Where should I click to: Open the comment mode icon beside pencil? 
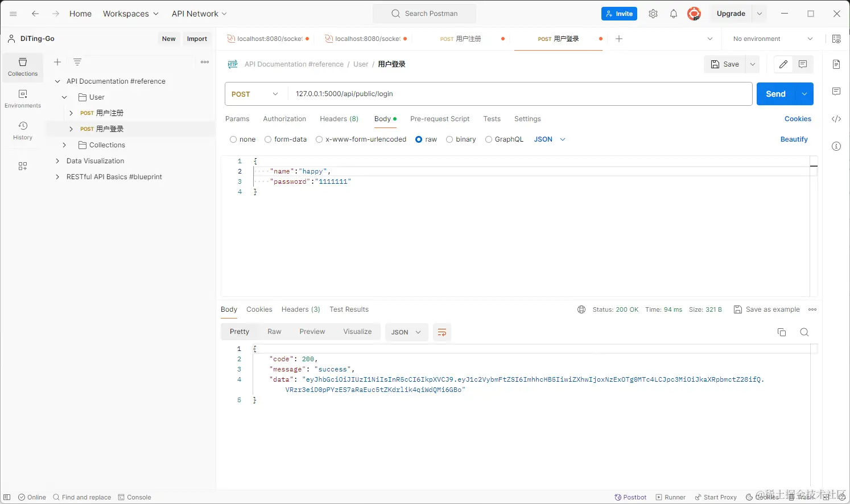803,64
